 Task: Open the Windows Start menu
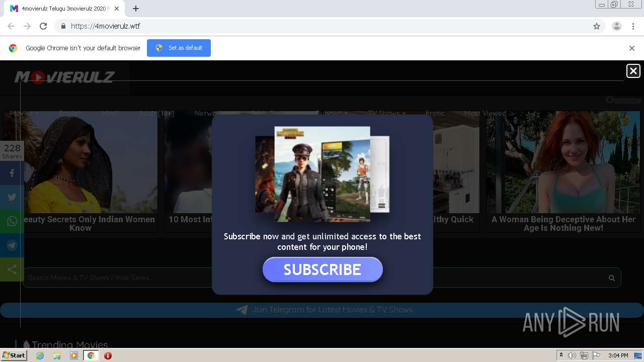[x=14, y=355]
